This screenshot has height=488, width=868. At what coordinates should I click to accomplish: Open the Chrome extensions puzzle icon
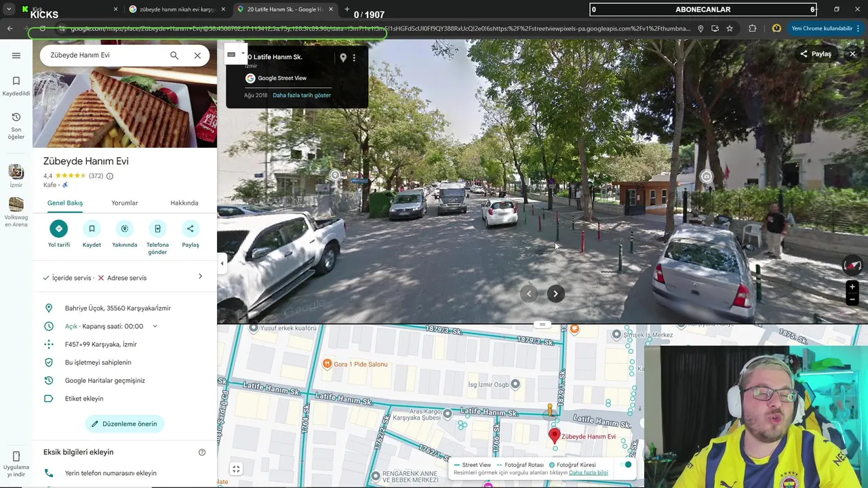752,28
